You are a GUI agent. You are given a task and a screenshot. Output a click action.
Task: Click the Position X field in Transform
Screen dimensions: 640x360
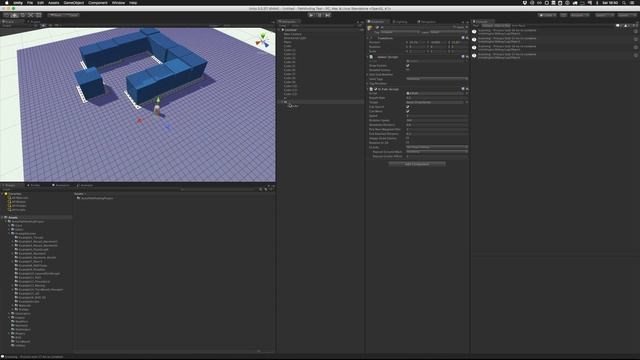click(x=416, y=42)
